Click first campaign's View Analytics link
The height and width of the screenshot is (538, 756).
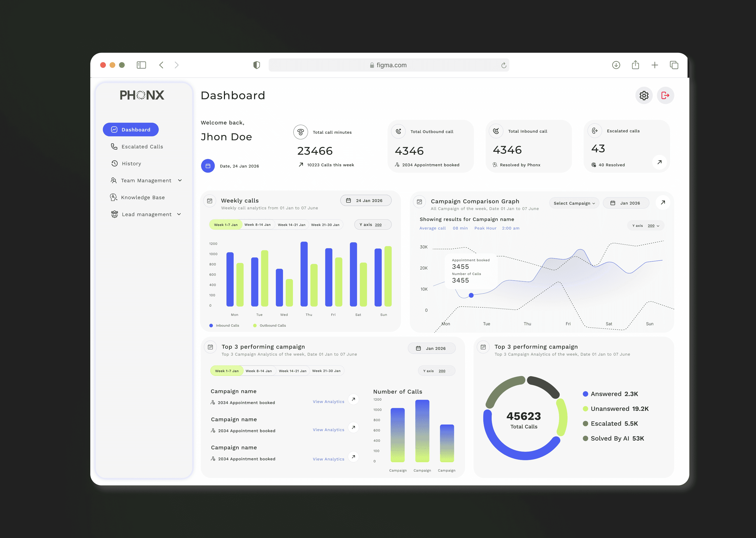click(x=328, y=401)
